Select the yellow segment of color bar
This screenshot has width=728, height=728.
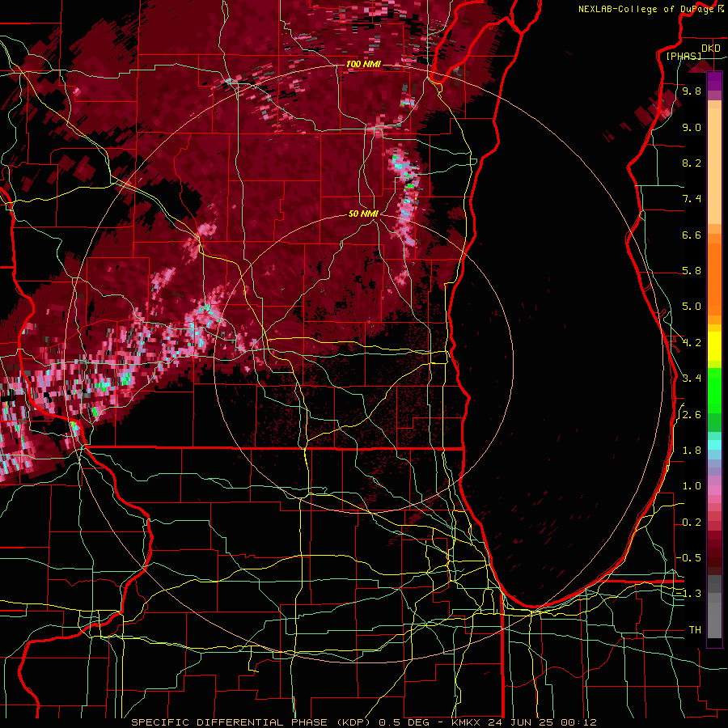(714, 346)
